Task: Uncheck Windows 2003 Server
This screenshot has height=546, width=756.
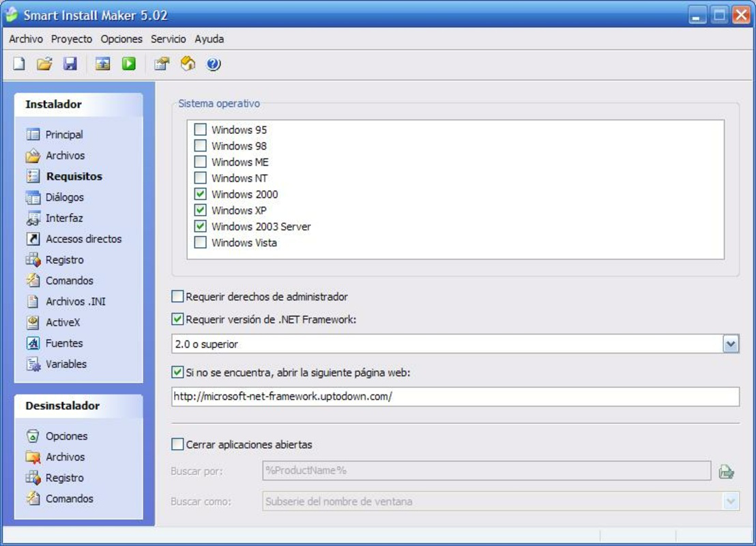Action: (x=200, y=226)
